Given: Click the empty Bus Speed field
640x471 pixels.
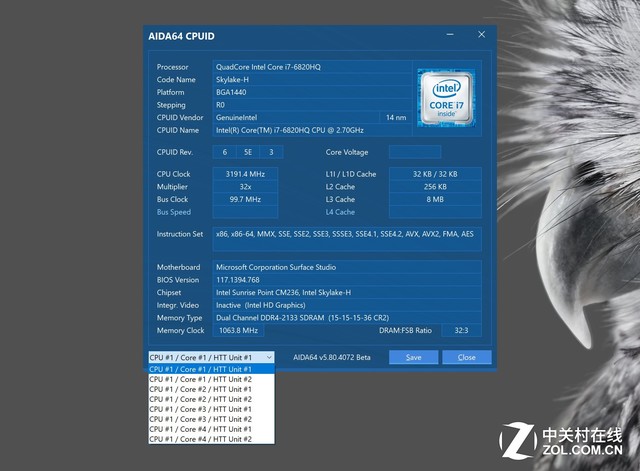Looking at the screenshot, I should 245,212.
